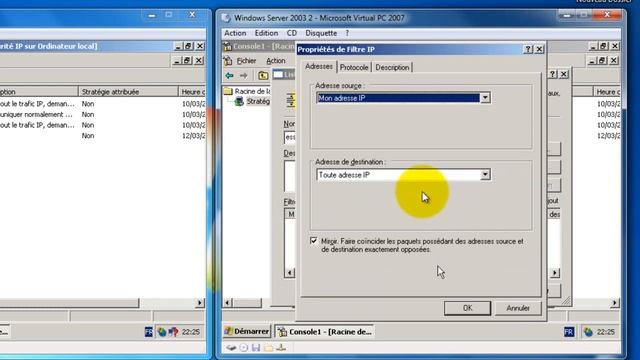Open the Action menu in Console1

click(x=276, y=61)
